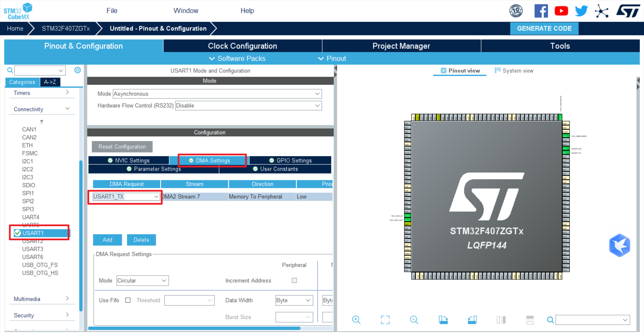Open the Parameter Settings tab
644x336 pixels.
point(154,169)
